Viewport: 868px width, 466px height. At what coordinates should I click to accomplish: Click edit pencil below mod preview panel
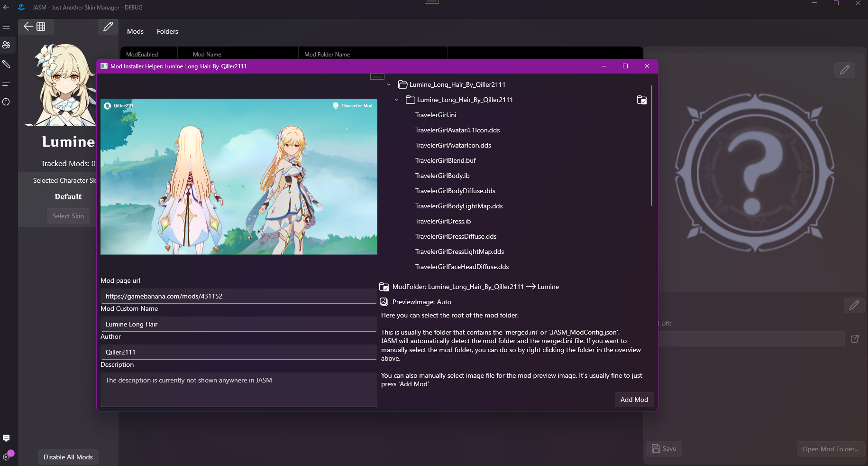point(854,305)
